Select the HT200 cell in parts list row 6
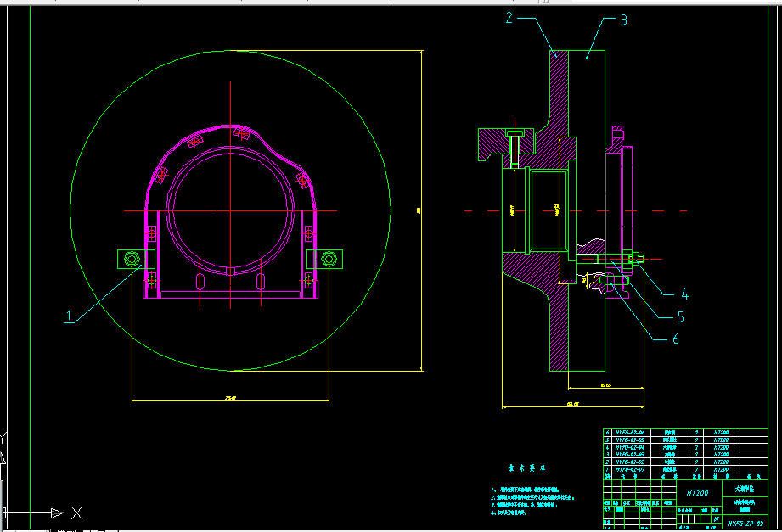This screenshot has width=782, height=532. tap(721, 432)
